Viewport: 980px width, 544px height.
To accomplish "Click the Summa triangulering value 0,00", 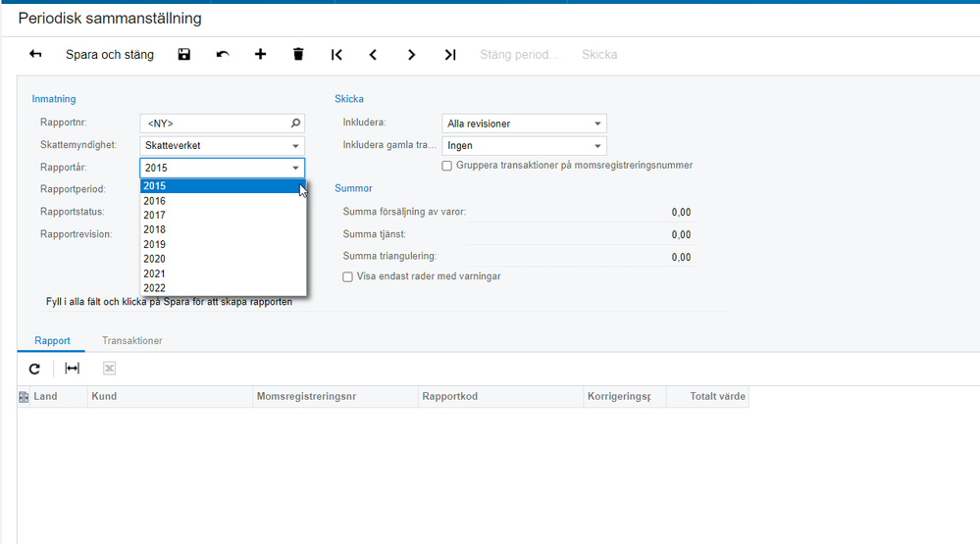I will point(681,258).
